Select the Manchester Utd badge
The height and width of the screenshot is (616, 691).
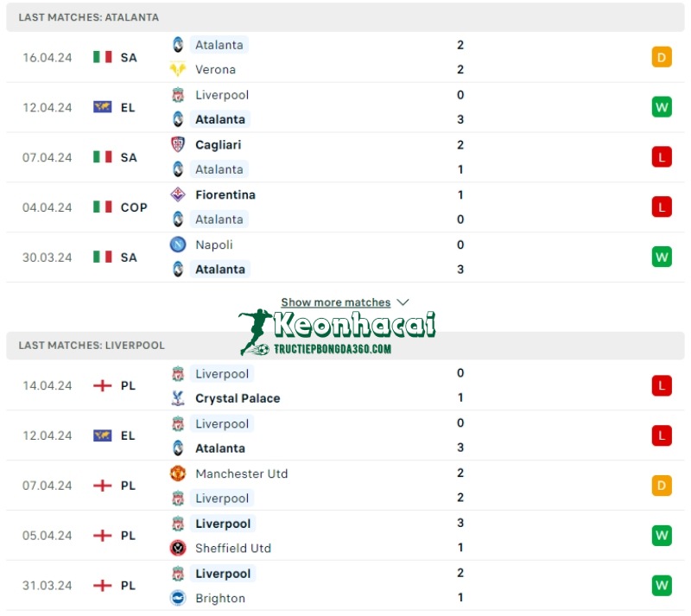point(179,474)
